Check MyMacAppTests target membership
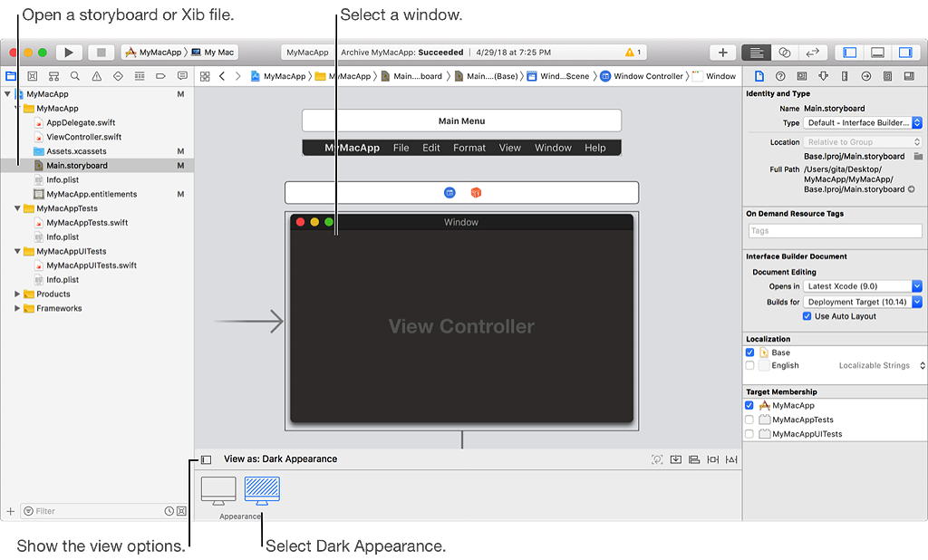The height and width of the screenshot is (560, 928). pos(749,420)
